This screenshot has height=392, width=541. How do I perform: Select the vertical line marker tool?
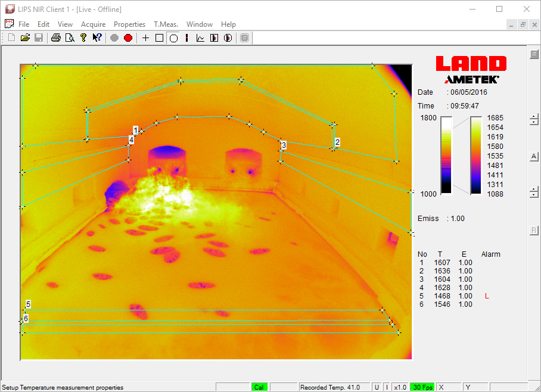pos(186,38)
